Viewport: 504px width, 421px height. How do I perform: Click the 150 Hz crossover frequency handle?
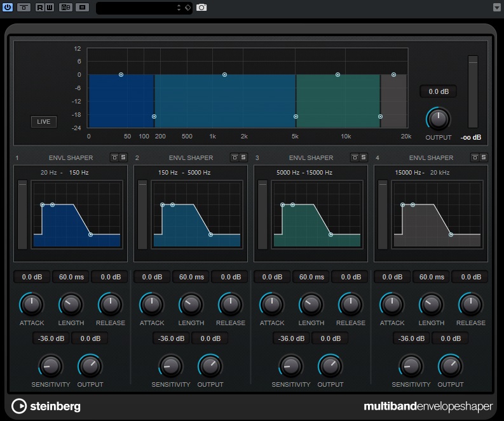pyautogui.click(x=154, y=117)
